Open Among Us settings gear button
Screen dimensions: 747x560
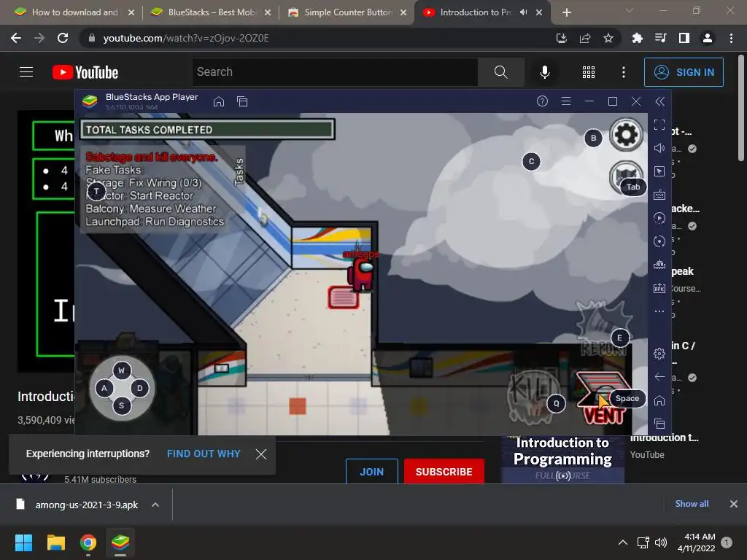(626, 135)
